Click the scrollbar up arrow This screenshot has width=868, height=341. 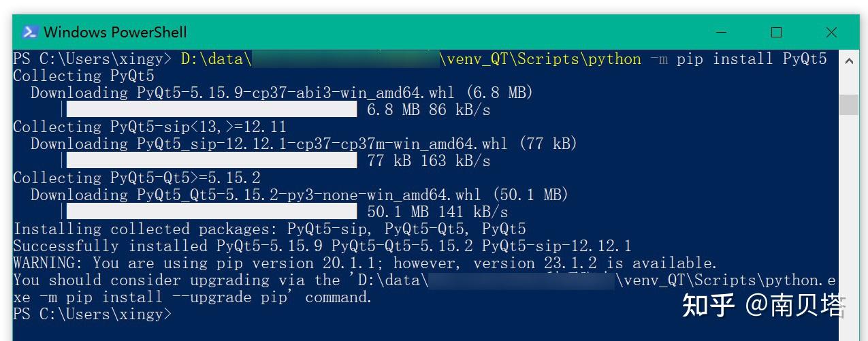click(x=848, y=61)
